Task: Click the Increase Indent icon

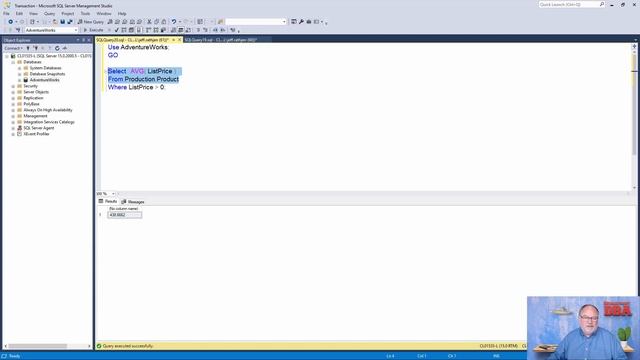Action: click(223, 30)
